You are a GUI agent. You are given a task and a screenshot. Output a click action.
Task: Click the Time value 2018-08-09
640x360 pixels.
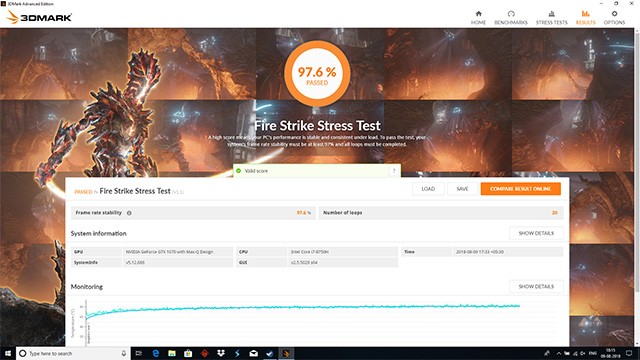point(508,252)
